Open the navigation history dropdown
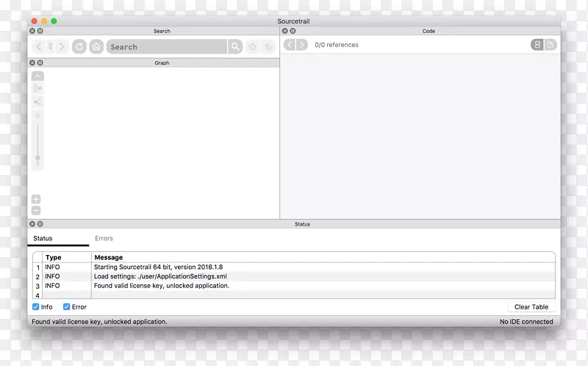 tap(50, 47)
